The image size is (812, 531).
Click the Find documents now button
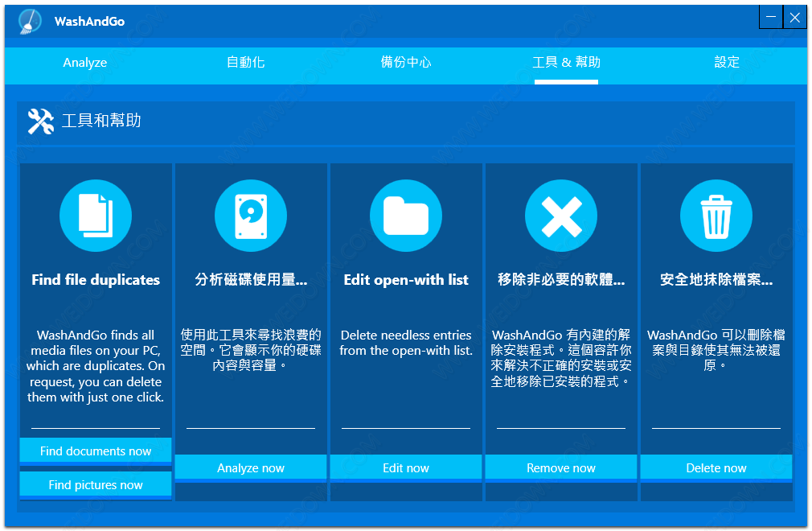pyautogui.click(x=96, y=451)
